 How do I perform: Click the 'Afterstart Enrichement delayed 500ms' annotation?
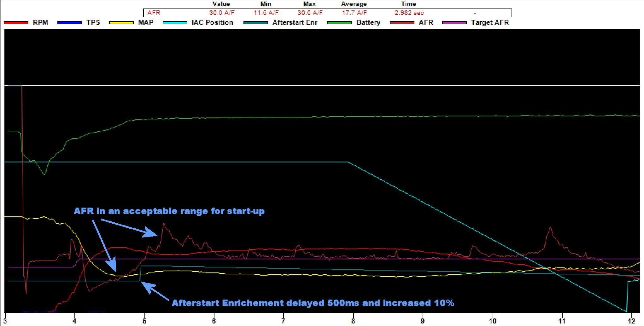coord(313,303)
